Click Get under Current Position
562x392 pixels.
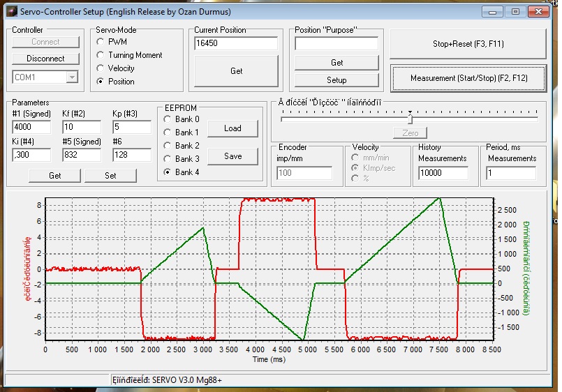click(x=236, y=71)
